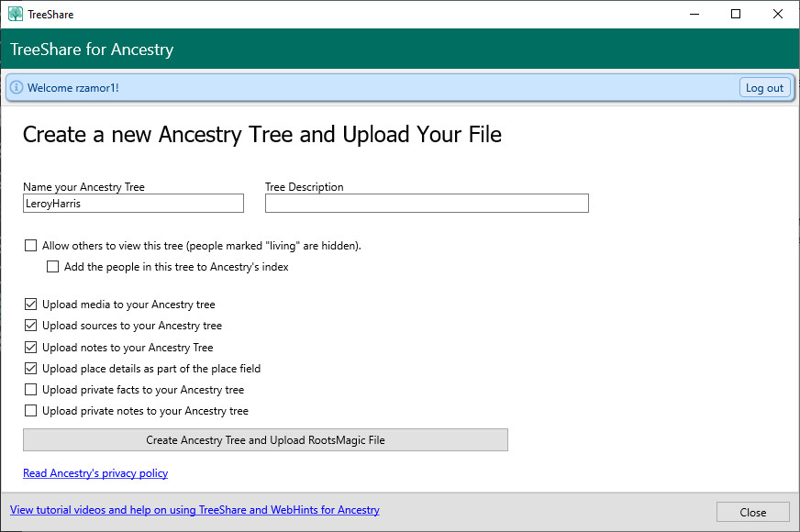Check Upload private notes option

tap(31, 411)
